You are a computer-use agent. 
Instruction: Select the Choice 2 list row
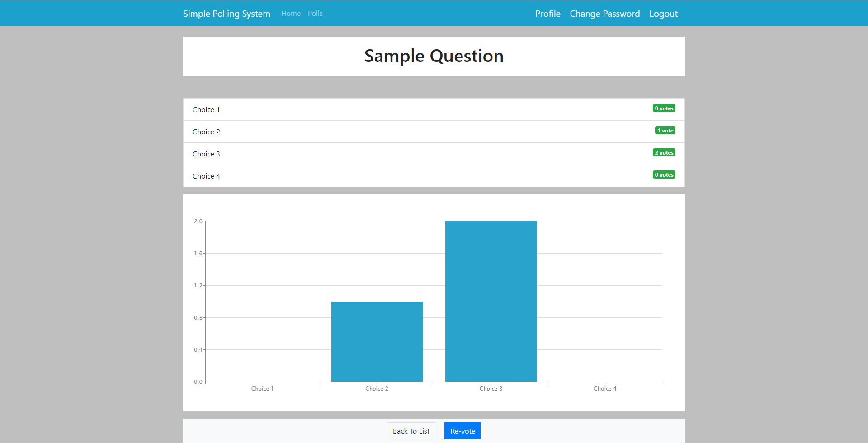[434, 132]
